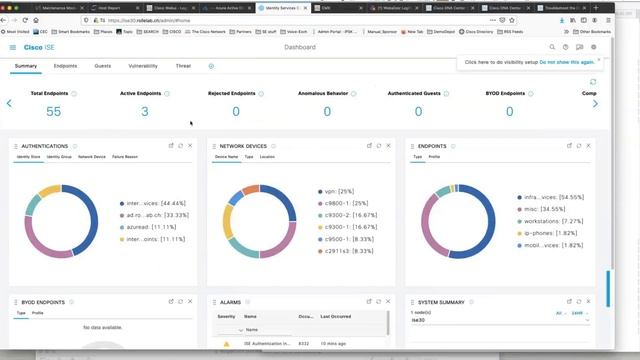Expand the ise30 node dropdown
The height and width of the screenshot is (360, 640).
[x=587, y=320]
